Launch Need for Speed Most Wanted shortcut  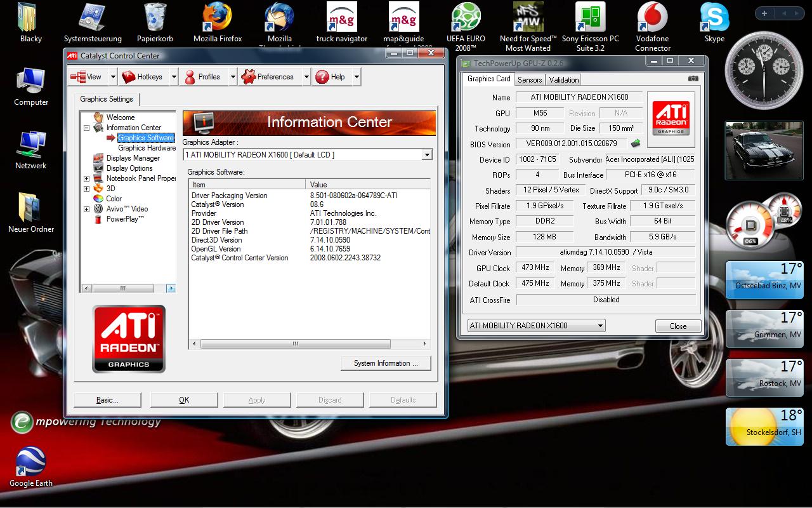tap(528, 27)
